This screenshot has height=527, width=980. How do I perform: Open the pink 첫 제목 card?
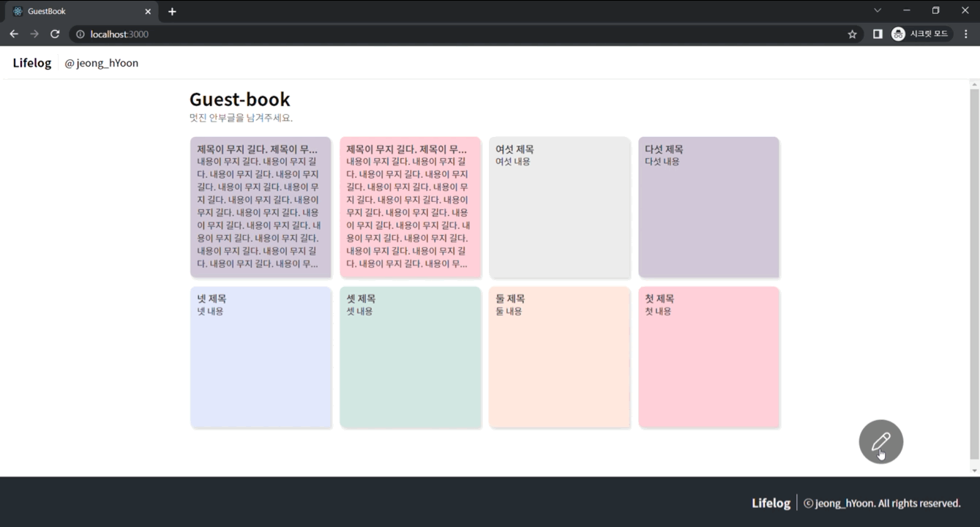point(708,357)
